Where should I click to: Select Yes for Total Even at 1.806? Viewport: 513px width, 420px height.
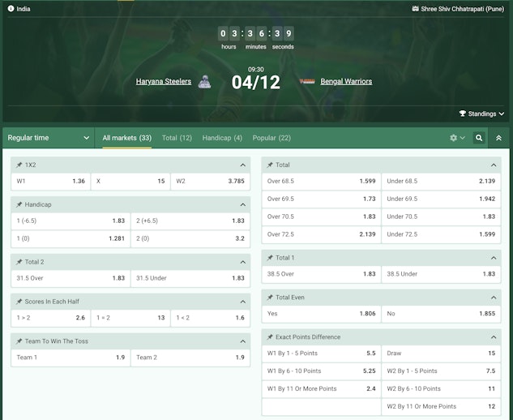click(321, 313)
